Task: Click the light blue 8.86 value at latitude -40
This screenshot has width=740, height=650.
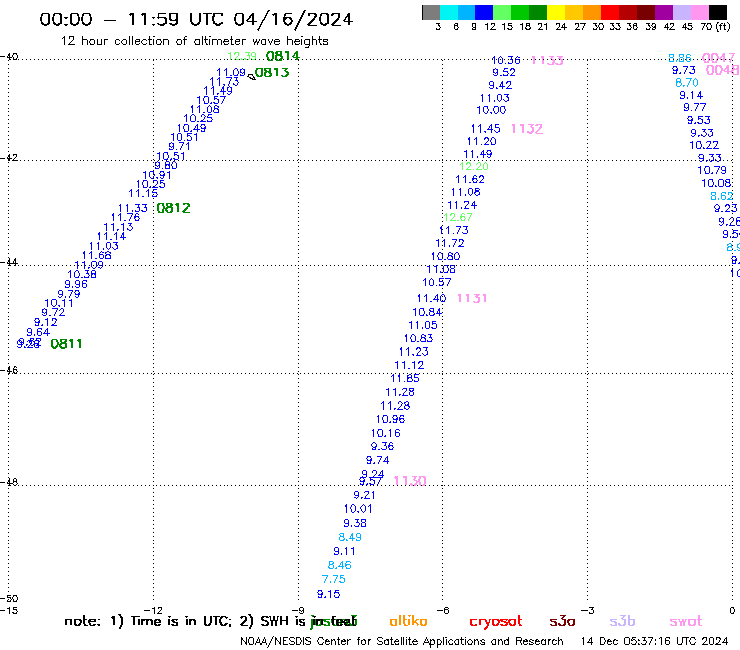Action: [x=680, y=58]
